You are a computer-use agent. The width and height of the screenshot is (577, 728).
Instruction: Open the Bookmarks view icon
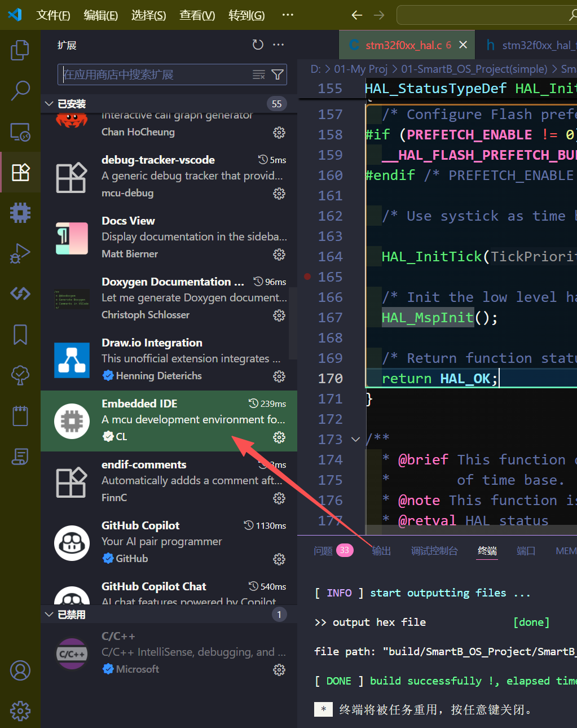[x=20, y=335]
